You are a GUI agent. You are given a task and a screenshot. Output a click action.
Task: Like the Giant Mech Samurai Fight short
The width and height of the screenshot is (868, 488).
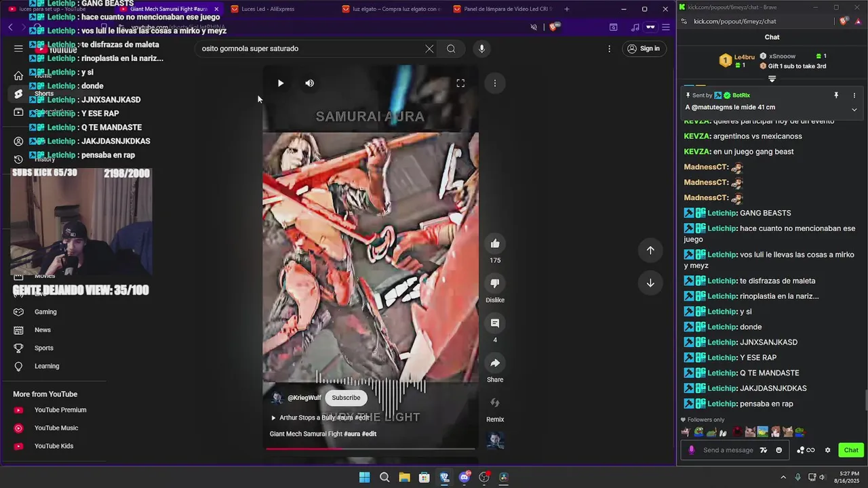pos(495,244)
